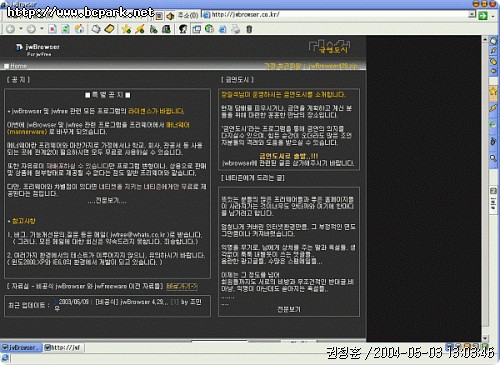Image resolution: width=500 pixels, height=365 pixels.
Task: Follow the 바로가기 link next to 자료실
Action: pos(182,286)
